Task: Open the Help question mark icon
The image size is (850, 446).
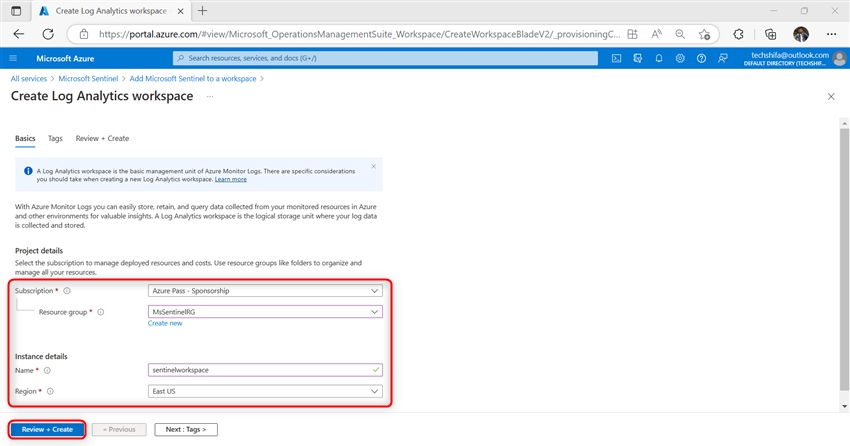Action: (x=701, y=58)
